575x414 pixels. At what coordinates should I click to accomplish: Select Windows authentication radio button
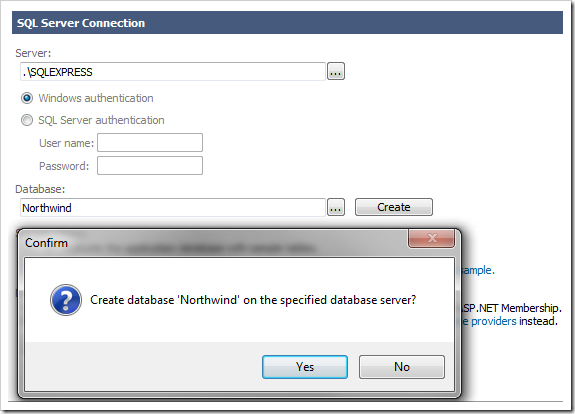pos(27,98)
